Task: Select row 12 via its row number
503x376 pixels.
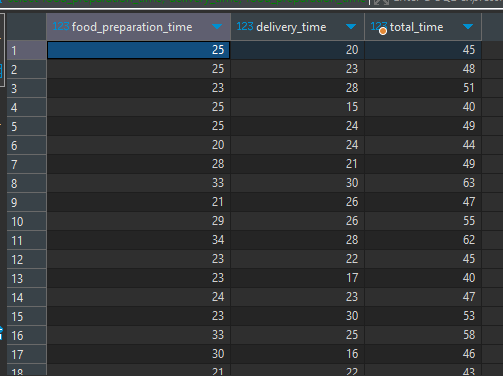Action: pos(26,259)
